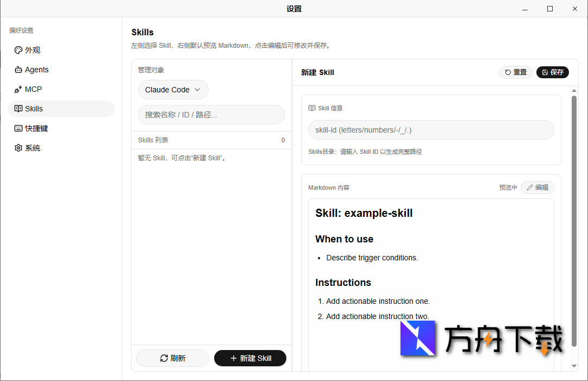Click the skill-id input field

(x=430, y=130)
